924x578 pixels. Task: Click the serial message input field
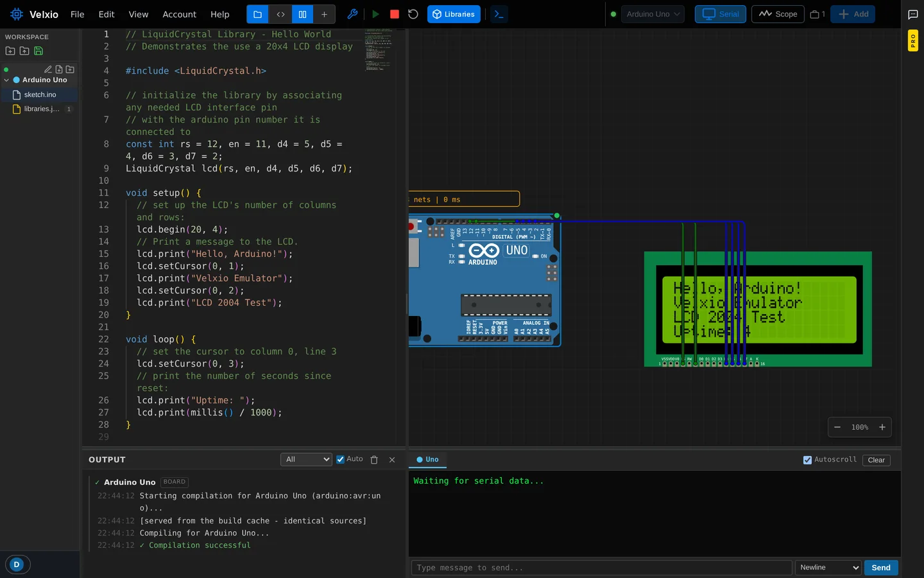point(601,568)
